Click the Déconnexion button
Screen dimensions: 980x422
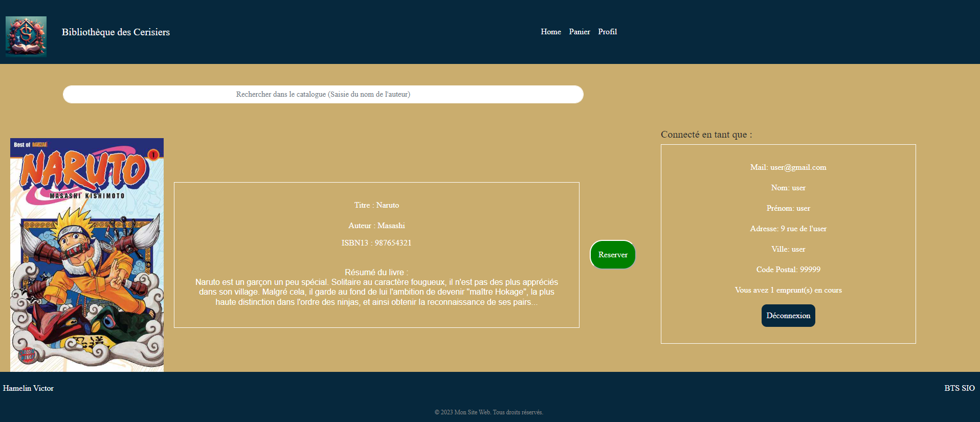788,316
